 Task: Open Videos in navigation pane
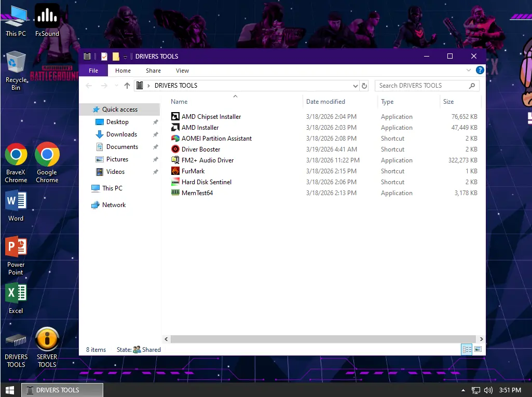click(115, 172)
